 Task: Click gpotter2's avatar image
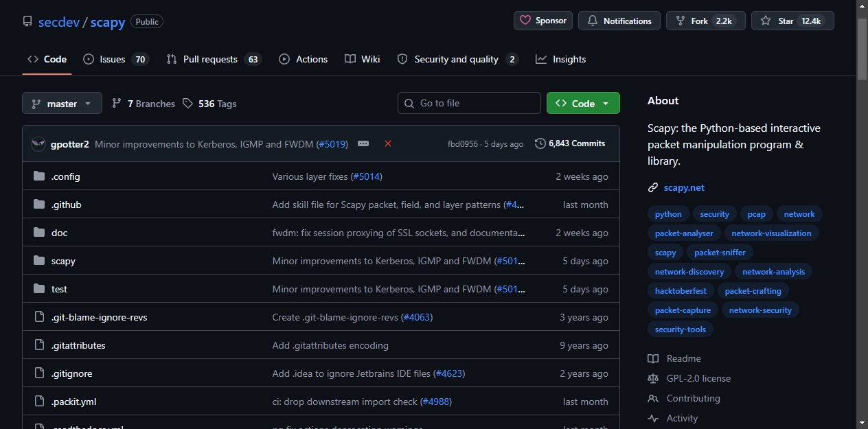(38, 143)
